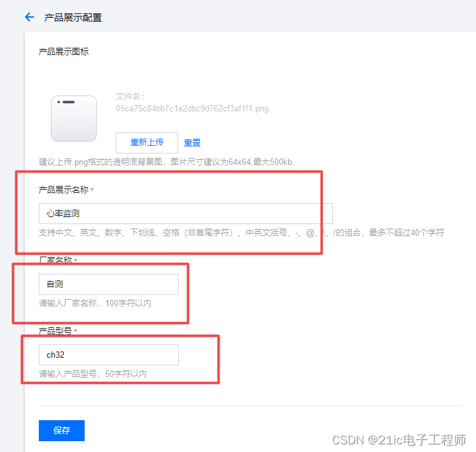The height and width of the screenshot is (452, 476).
Task: Click the product icon thumbnail preview
Action: 74,118
